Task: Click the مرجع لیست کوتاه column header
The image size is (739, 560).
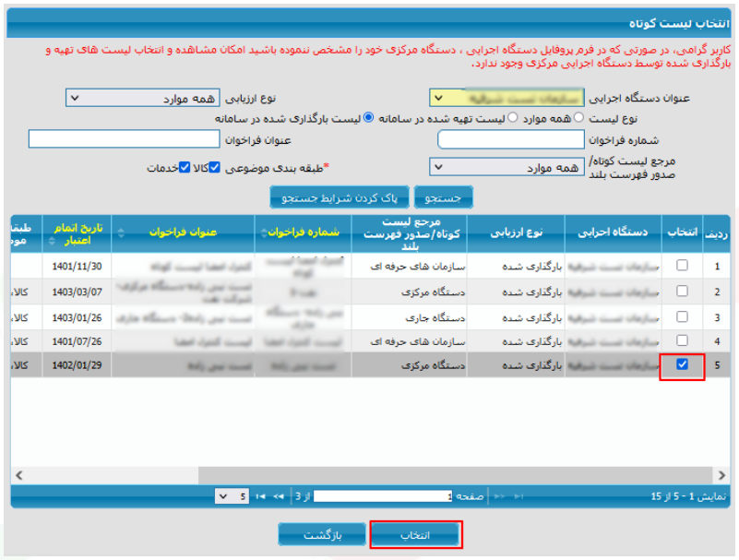Action: (x=409, y=233)
